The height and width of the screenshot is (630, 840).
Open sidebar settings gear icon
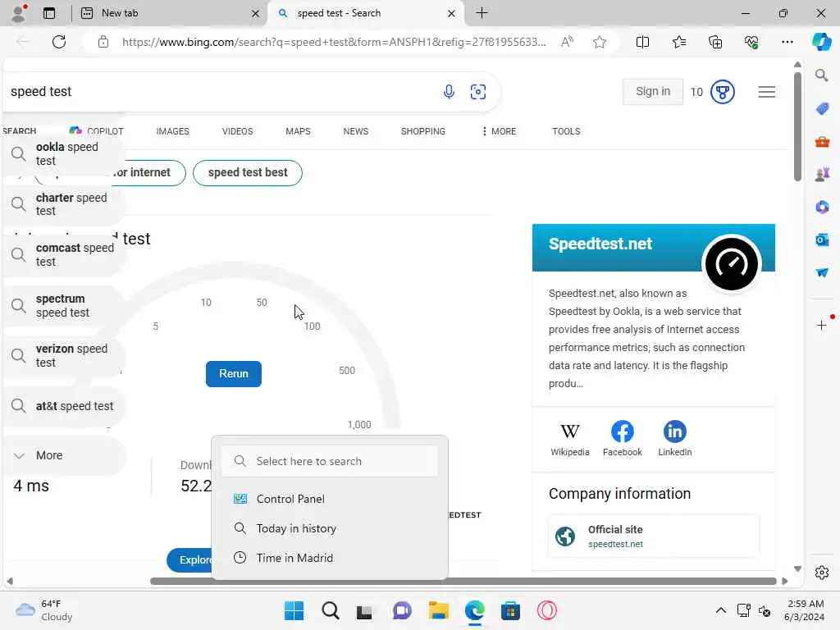822,573
